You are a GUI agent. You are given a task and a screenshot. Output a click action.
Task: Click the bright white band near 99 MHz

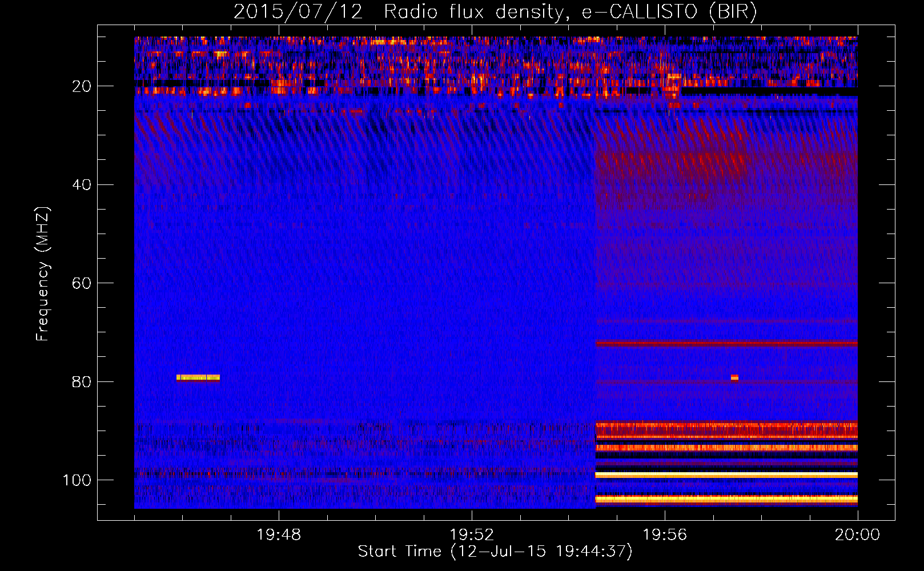(726, 475)
